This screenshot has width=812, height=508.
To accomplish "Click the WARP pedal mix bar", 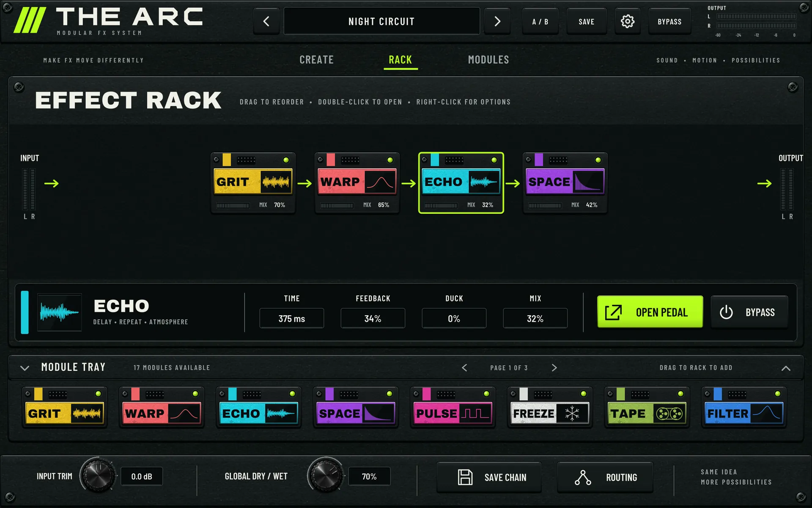I will (337, 205).
